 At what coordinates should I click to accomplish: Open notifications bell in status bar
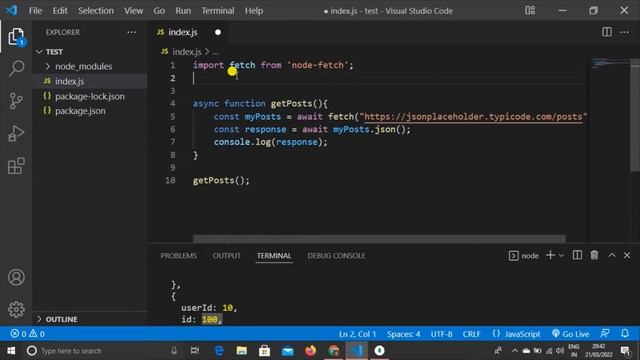(x=625, y=333)
